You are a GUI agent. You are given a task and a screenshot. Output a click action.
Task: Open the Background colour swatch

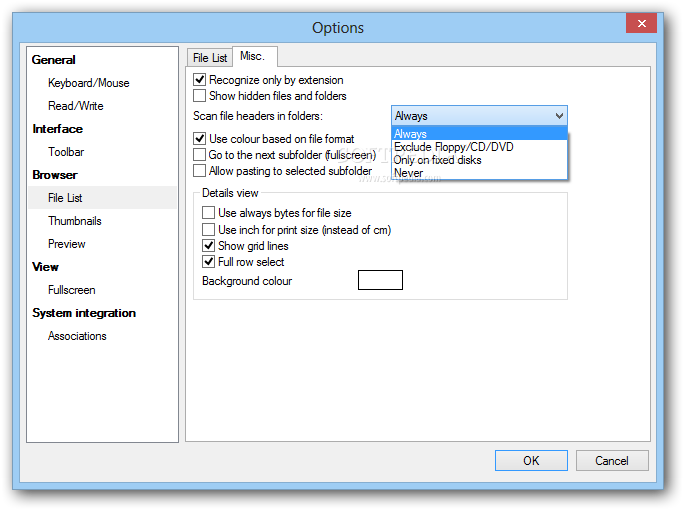pyautogui.click(x=380, y=280)
